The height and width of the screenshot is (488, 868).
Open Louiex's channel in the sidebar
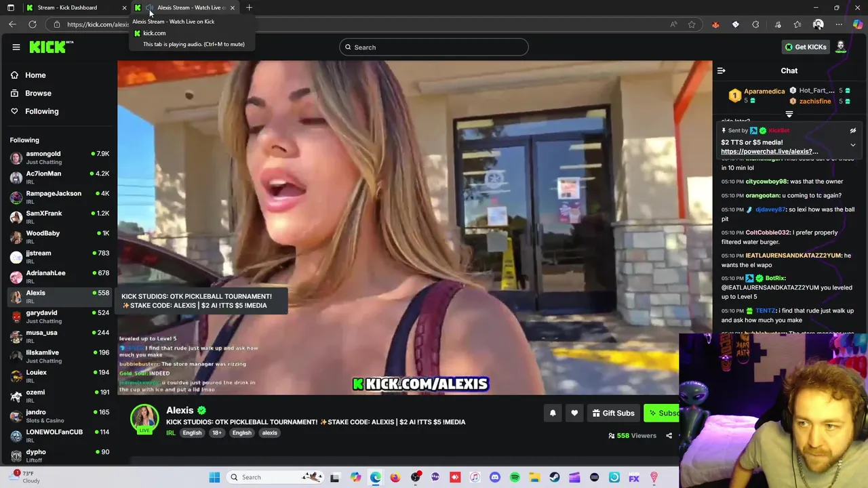point(59,376)
